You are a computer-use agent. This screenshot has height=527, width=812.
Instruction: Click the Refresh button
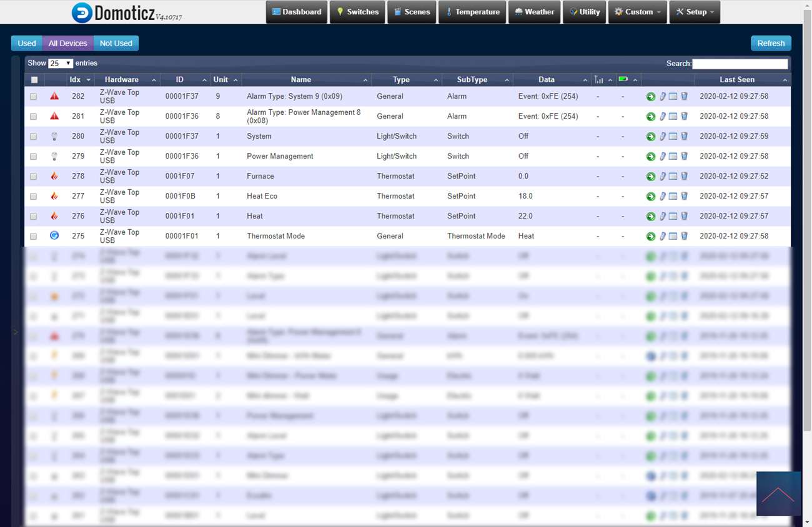coord(771,43)
